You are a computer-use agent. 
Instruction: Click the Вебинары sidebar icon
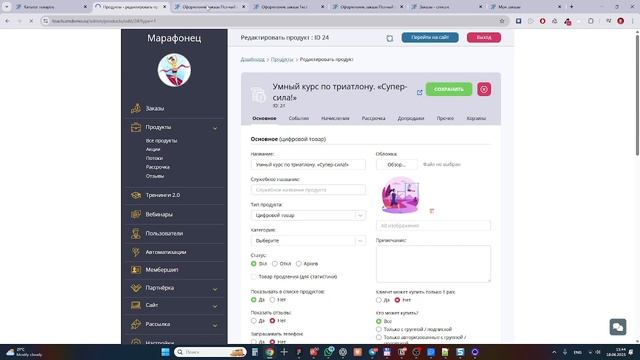coord(136,214)
